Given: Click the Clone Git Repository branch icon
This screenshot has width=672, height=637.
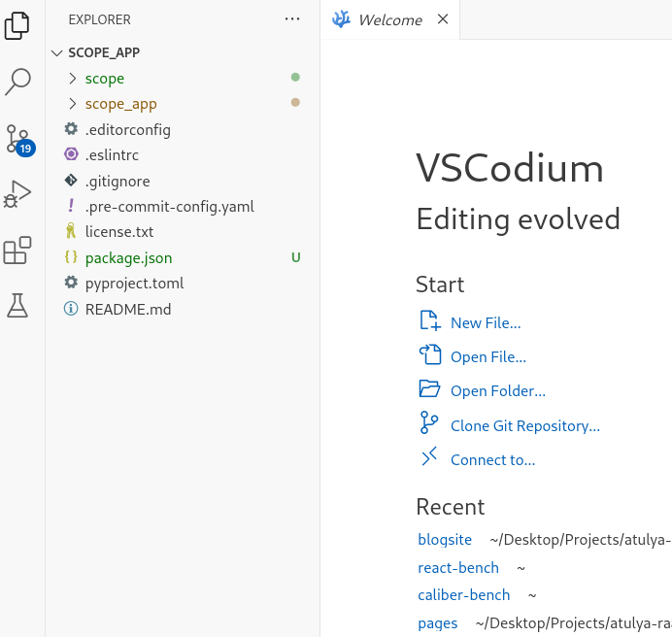Looking at the screenshot, I should tap(429, 422).
